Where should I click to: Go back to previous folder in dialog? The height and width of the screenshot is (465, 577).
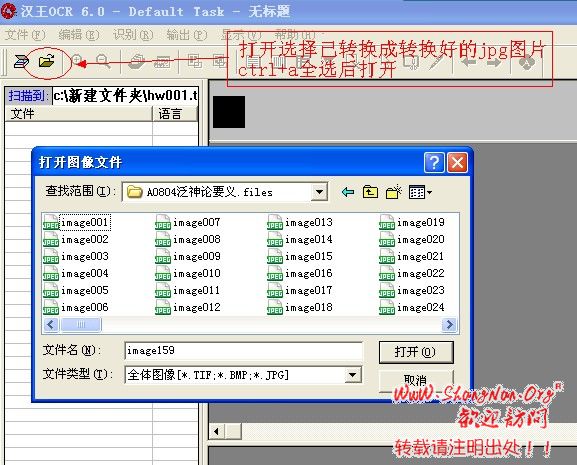tap(348, 192)
